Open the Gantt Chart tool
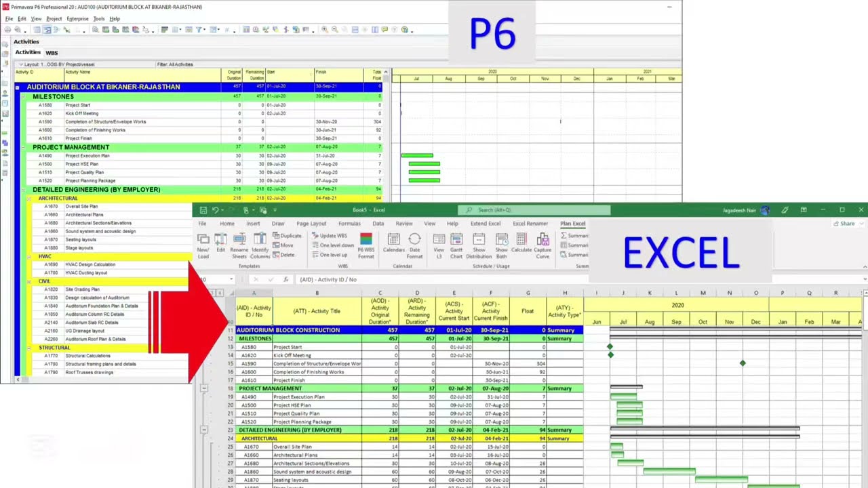 coord(456,245)
